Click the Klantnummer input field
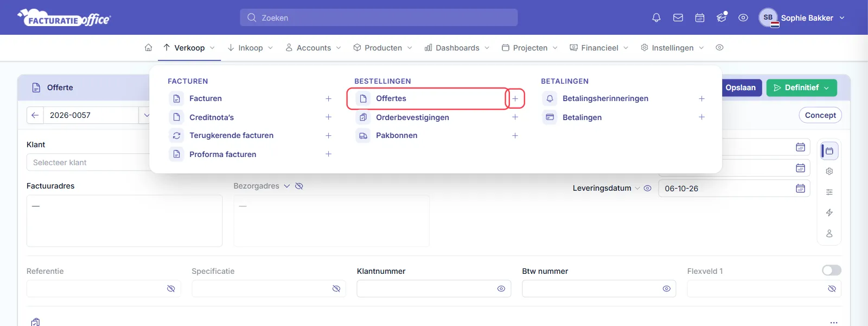Viewport: 868px width, 326px height. 434,289
